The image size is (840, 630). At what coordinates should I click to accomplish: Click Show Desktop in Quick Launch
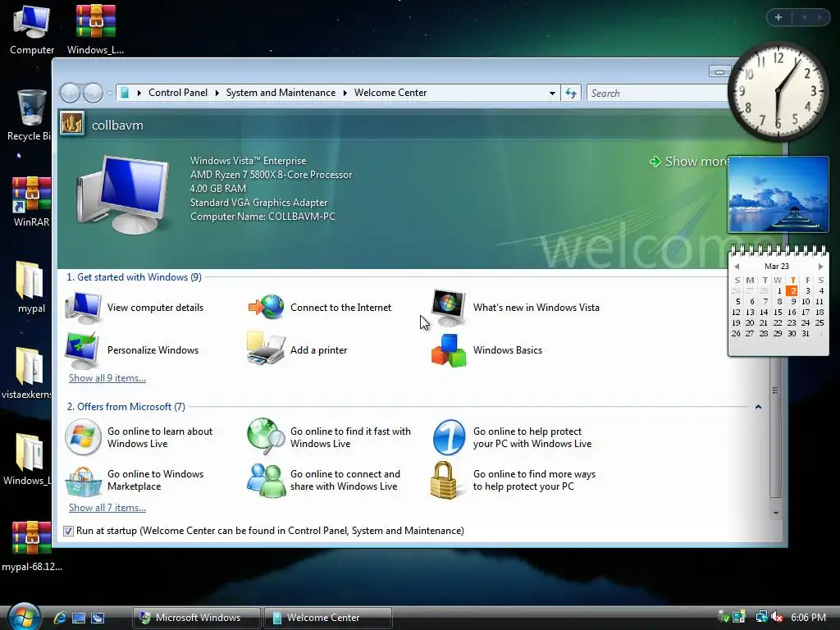point(79,618)
